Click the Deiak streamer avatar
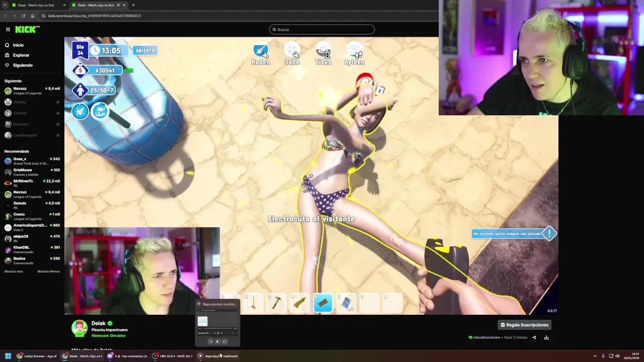Viewport: 644px width, 362px height. click(79, 328)
